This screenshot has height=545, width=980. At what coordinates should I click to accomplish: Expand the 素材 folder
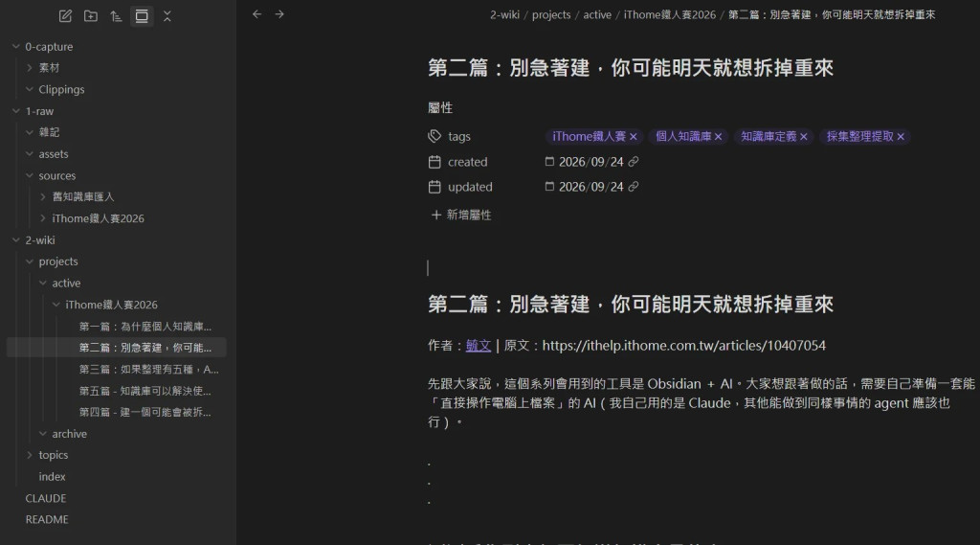tap(30, 68)
